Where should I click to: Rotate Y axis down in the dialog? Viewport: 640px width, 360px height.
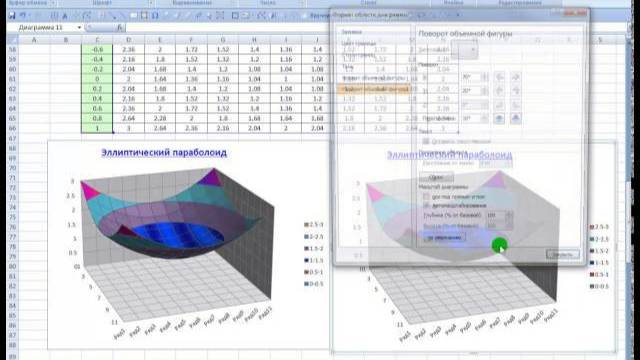(516, 91)
